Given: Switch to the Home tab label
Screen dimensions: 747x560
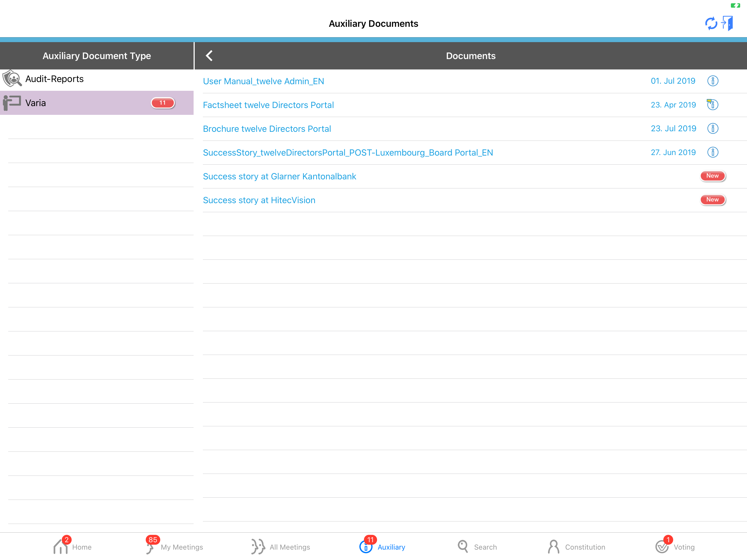Looking at the screenshot, I should [x=82, y=547].
